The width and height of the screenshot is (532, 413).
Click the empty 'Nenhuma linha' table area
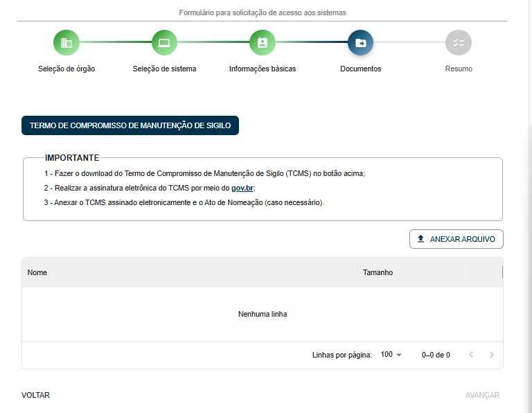[263, 314]
